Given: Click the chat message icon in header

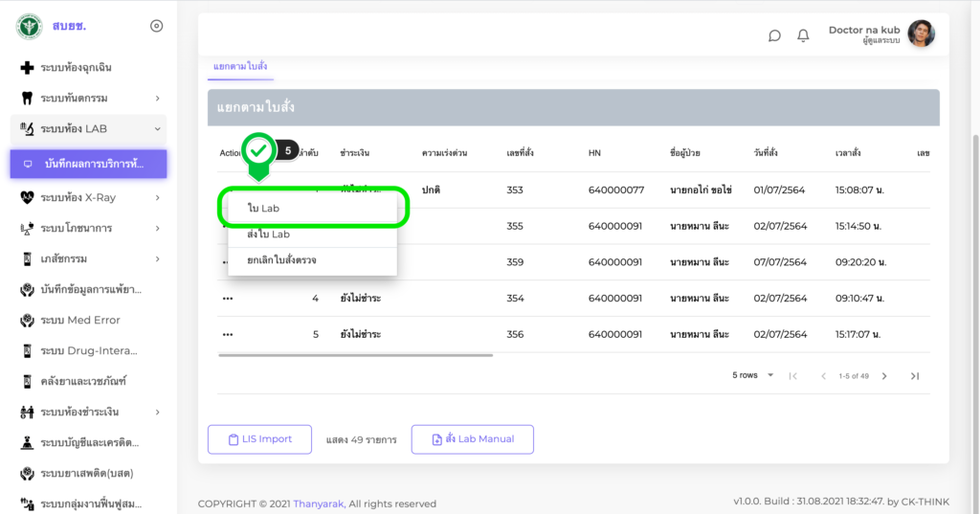Looking at the screenshot, I should [774, 35].
